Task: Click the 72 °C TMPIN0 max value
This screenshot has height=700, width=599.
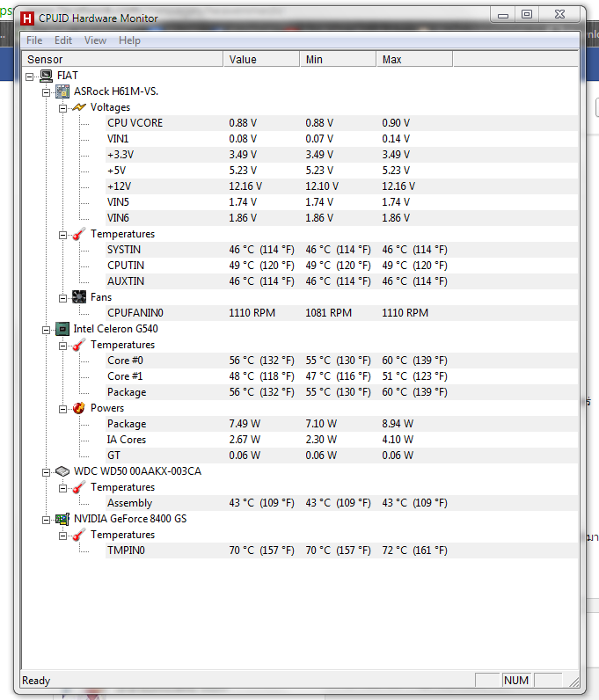Action: 414,551
